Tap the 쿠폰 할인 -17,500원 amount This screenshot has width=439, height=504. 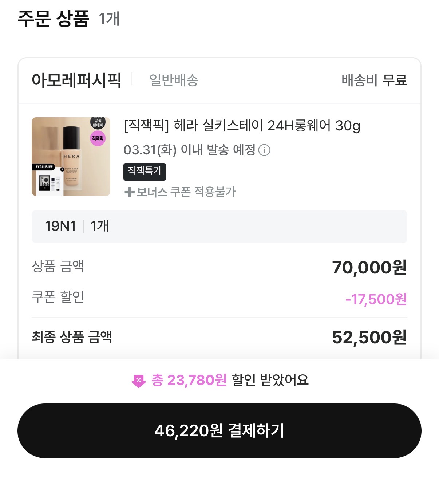tap(376, 299)
